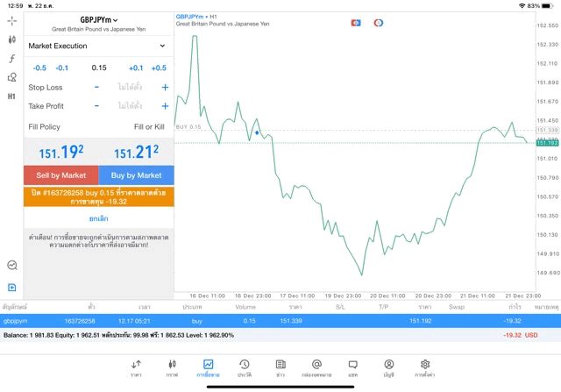Tap the 0.15 volume field
The image size is (561, 392).
[99, 68]
